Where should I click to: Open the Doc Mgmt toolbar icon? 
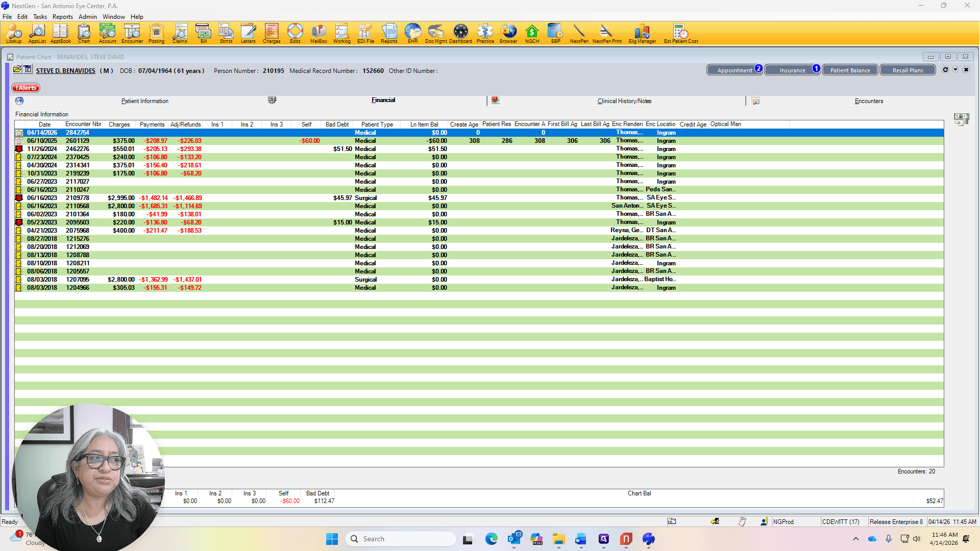(436, 33)
